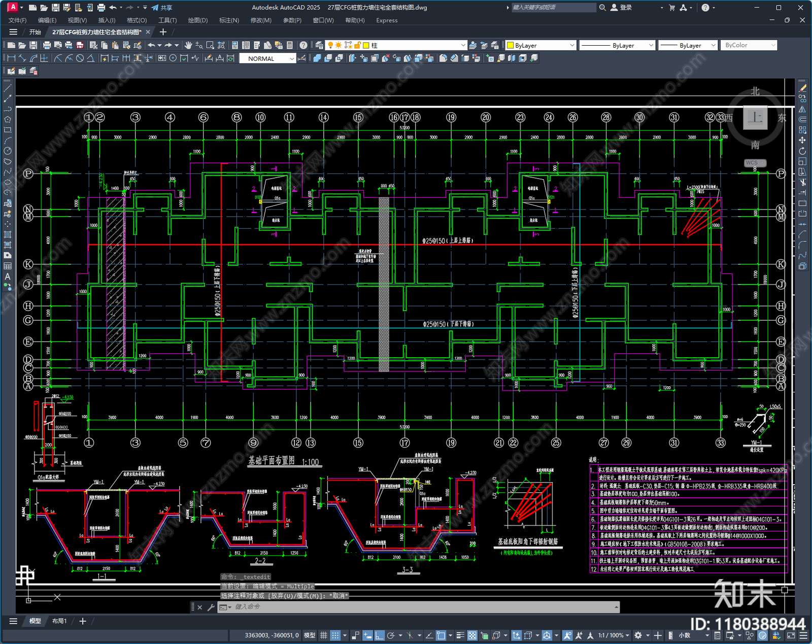Open the 视图(V) menu
This screenshot has width=812, height=644.
click(77, 20)
